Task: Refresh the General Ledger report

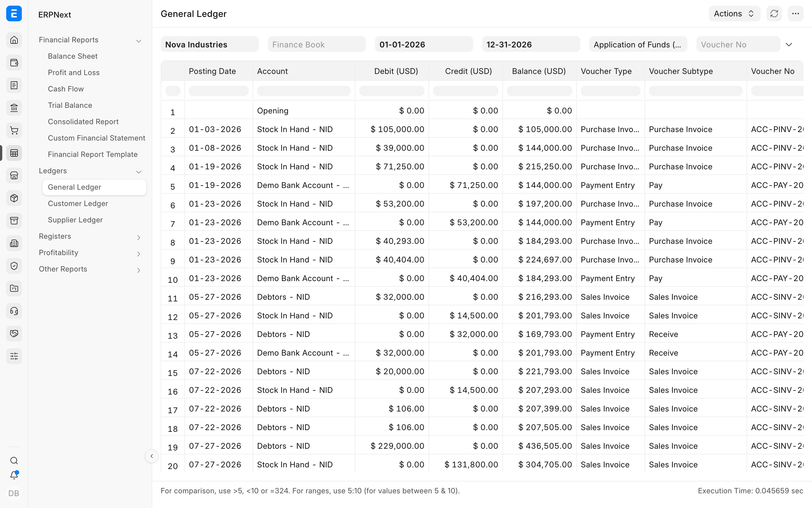Action: click(774, 14)
